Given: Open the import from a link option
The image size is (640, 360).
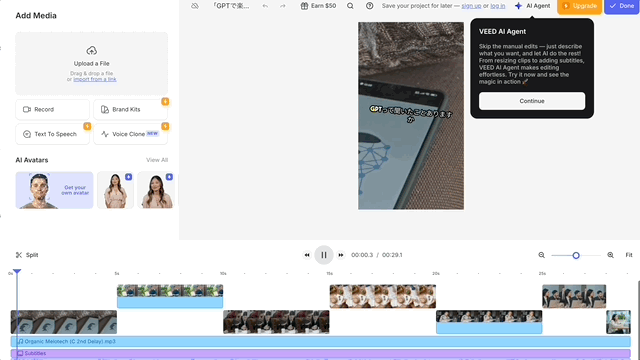Looking at the screenshot, I should tap(95, 79).
